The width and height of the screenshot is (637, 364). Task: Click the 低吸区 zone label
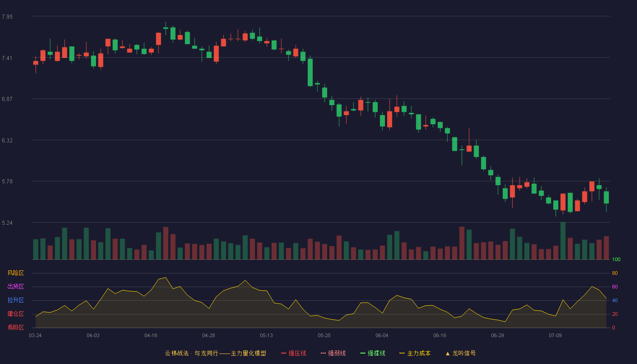pos(15,327)
